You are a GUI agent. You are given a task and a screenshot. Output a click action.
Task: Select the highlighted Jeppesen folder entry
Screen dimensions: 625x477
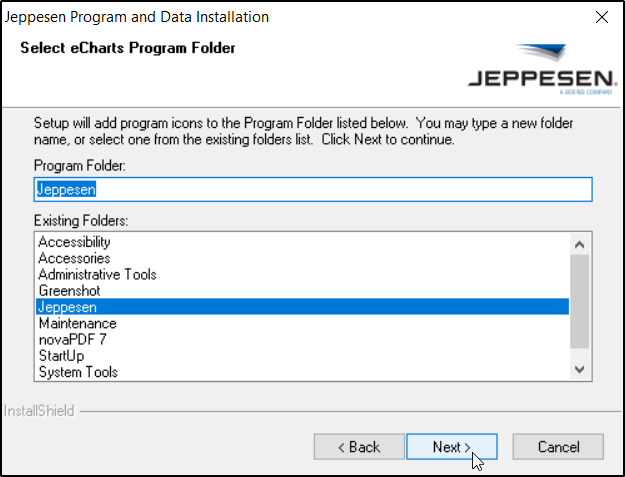67,307
